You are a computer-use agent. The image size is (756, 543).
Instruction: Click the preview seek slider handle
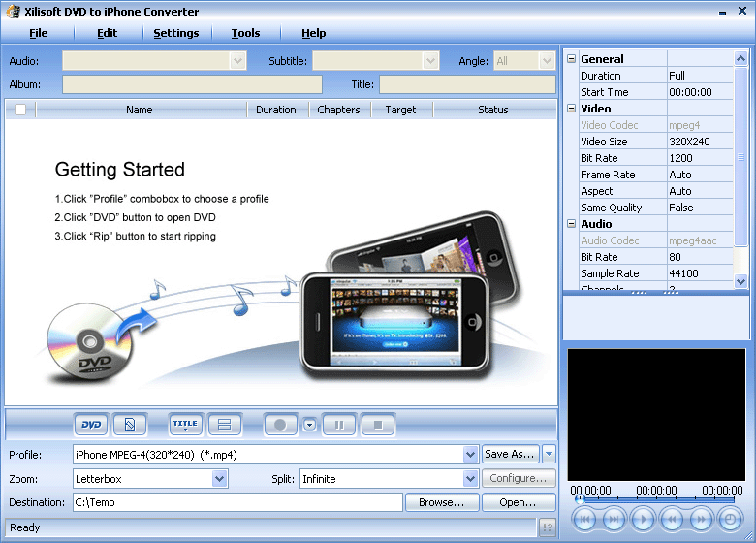pyautogui.click(x=580, y=498)
